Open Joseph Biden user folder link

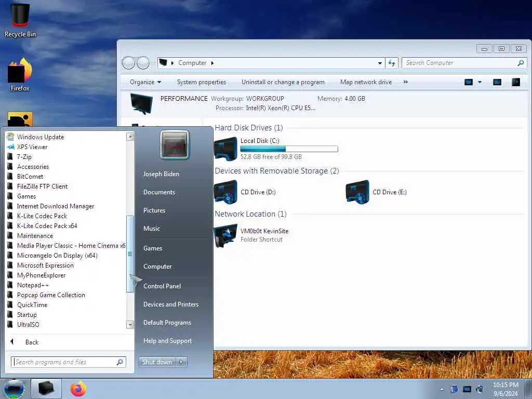pyautogui.click(x=161, y=174)
